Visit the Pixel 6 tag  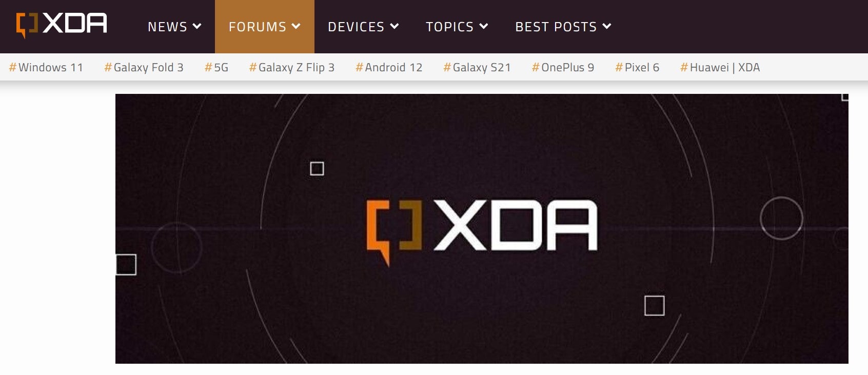click(637, 67)
